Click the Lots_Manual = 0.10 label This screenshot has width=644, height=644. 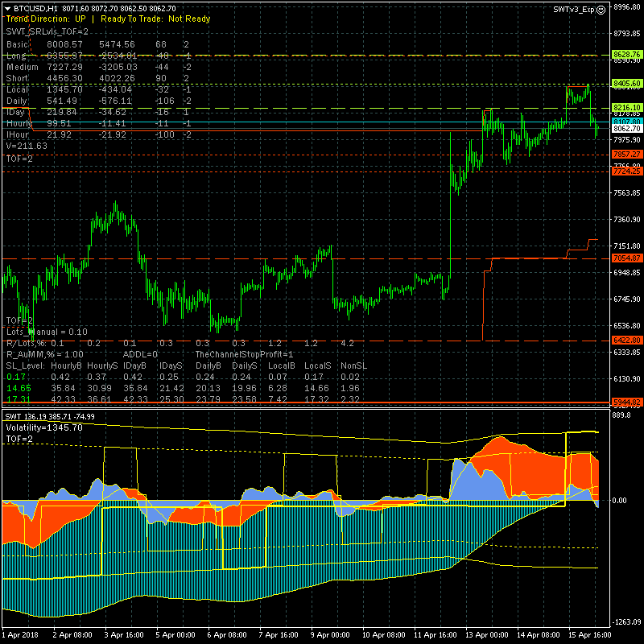47,332
